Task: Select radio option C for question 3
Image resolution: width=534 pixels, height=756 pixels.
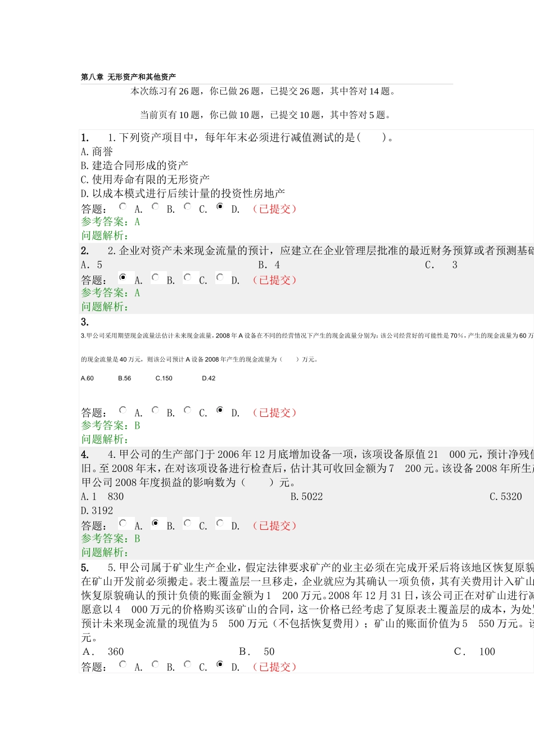Action: pyautogui.click(x=188, y=410)
